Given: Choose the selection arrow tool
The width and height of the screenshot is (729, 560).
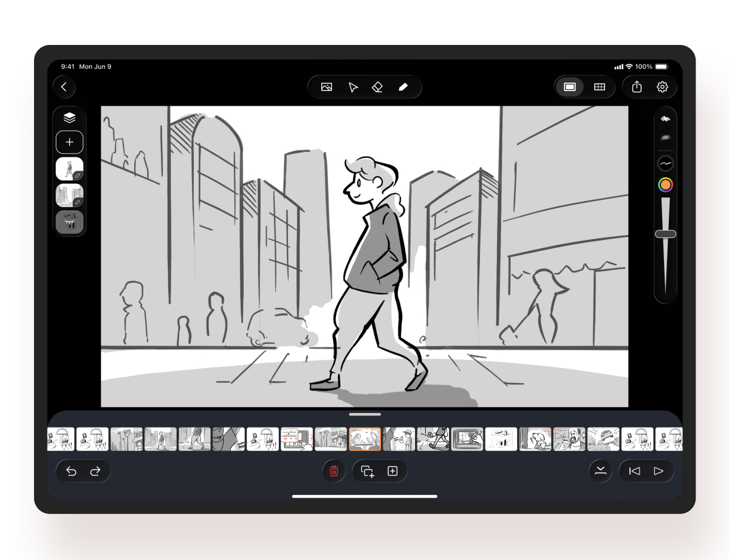Looking at the screenshot, I should coord(353,87).
